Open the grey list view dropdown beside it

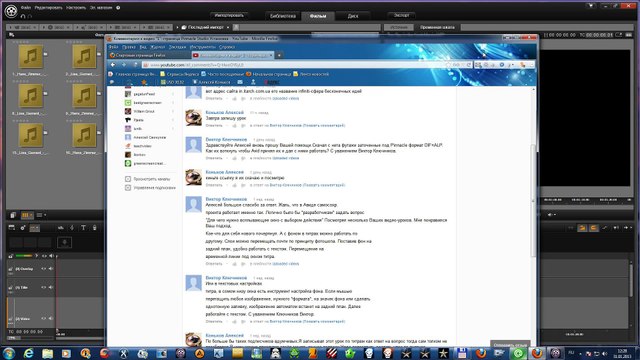[x=41, y=215]
